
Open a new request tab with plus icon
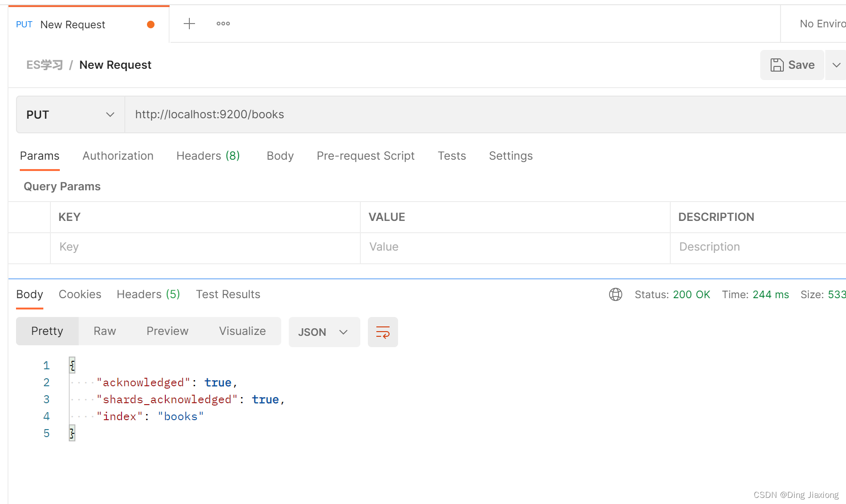189,24
